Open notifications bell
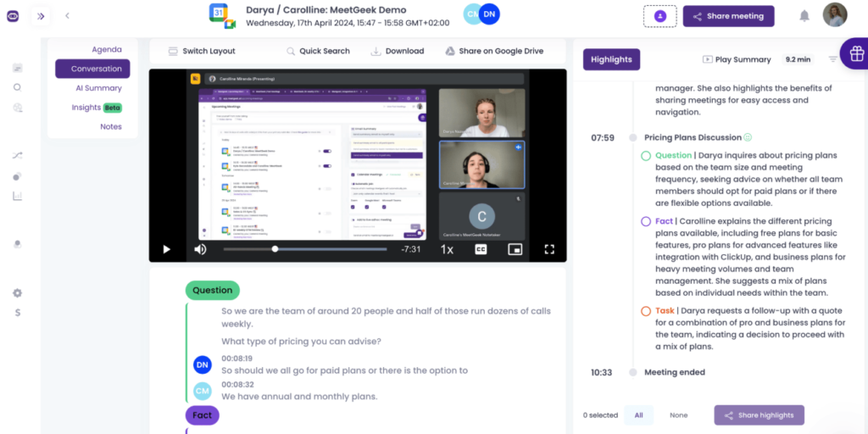 [804, 15]
